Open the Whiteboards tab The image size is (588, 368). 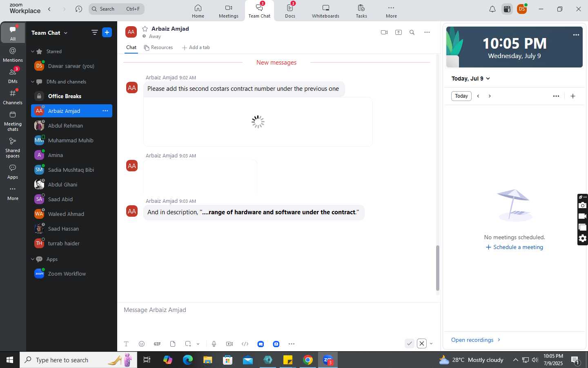325,11
